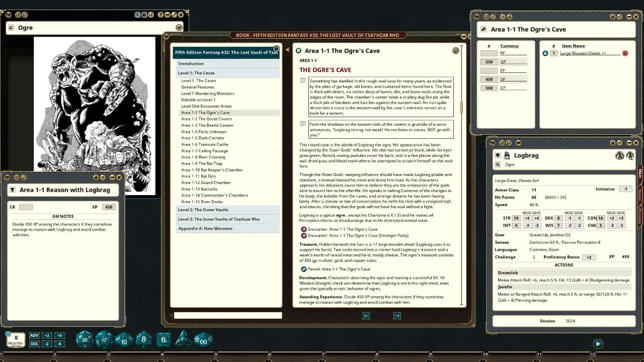Collapse the Level 1: The Caves section
Image resolution: width=644 pixels, height=362 pixels.
[227, 73]
